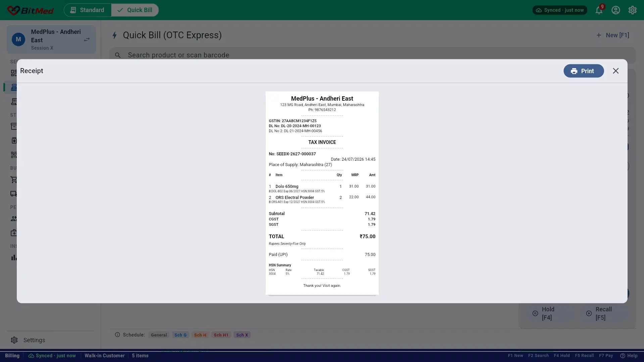Click F2 Search shortcut in status bar
Screen dimensions: 644x362
[538, 356]
